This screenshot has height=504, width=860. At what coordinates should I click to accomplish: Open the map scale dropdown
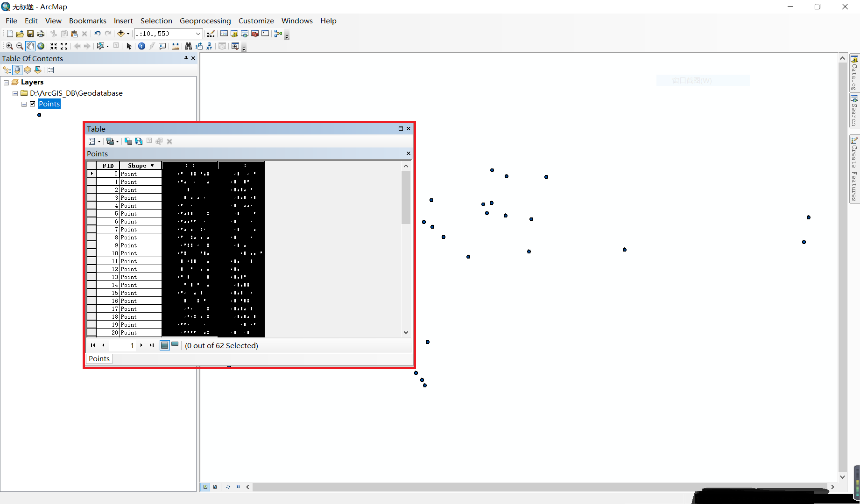coord(198,33)
